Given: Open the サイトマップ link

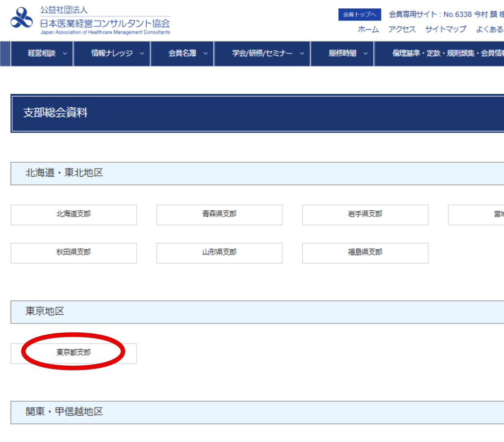Looking at the screenshot, I should [445, 30].
